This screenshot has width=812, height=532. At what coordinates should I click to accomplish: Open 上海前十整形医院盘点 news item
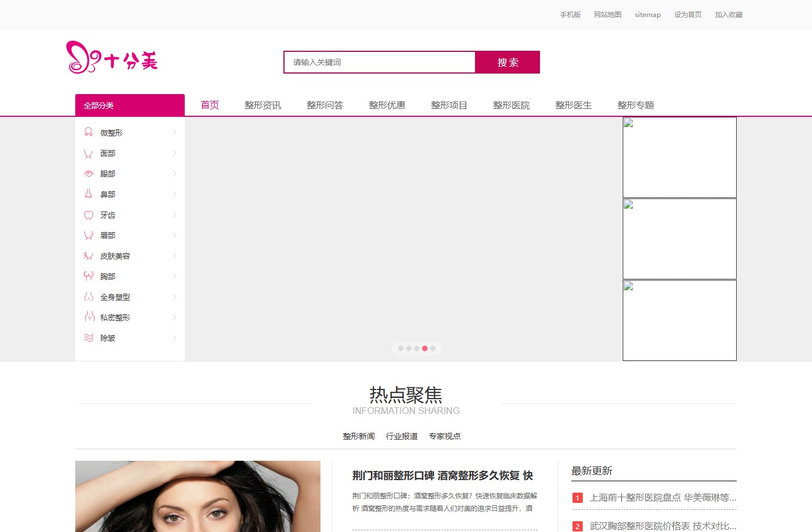click(663, 498)
